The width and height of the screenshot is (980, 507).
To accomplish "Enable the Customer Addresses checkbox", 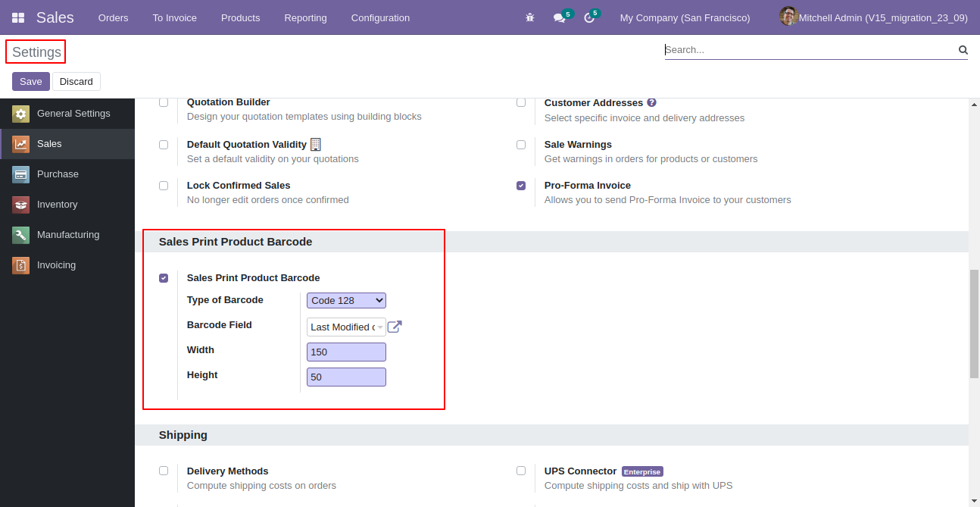I will point(521,102).
